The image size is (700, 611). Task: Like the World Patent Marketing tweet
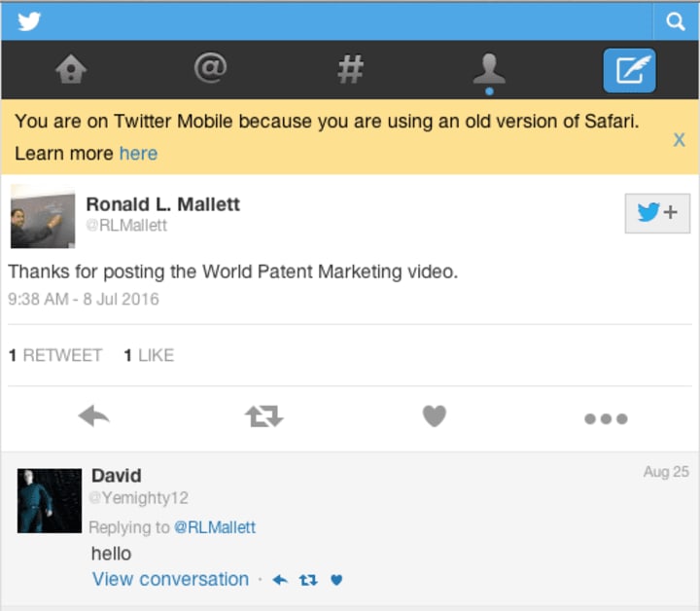pyautogui.click(x=434, y=417)
